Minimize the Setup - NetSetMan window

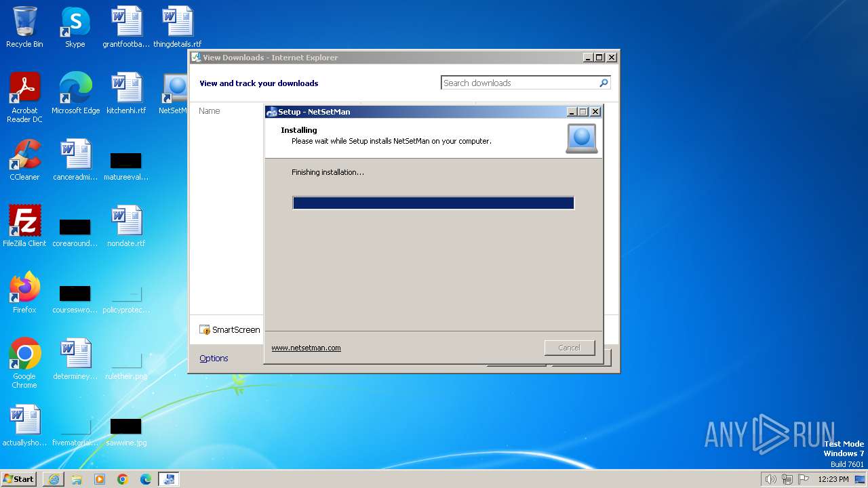[x=572, y=112]
